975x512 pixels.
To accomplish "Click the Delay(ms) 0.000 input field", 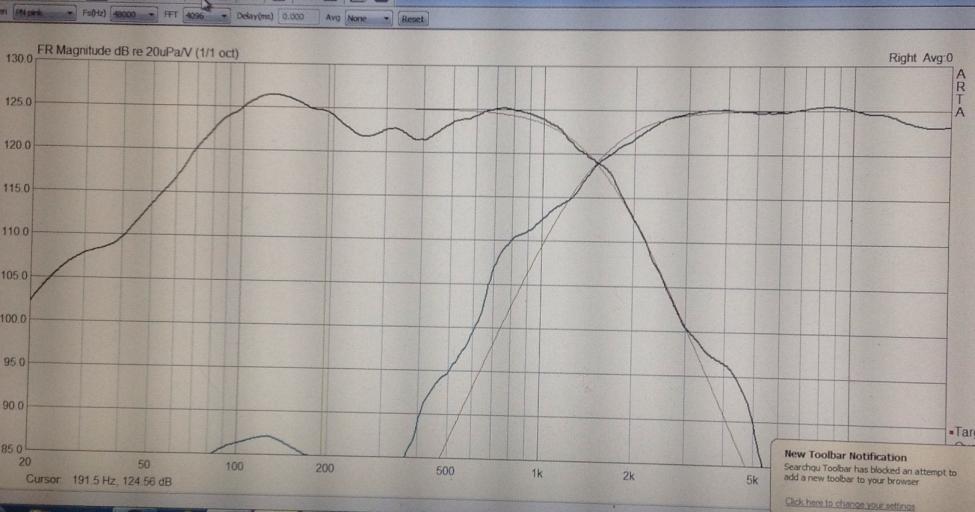I will [x=298, y=17].
